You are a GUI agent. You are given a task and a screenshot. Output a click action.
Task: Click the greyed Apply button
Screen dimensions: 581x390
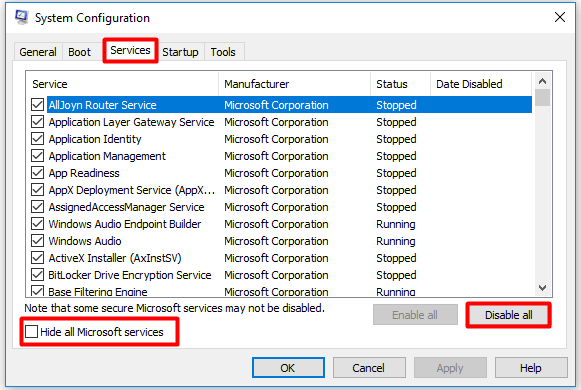[450, 368]
